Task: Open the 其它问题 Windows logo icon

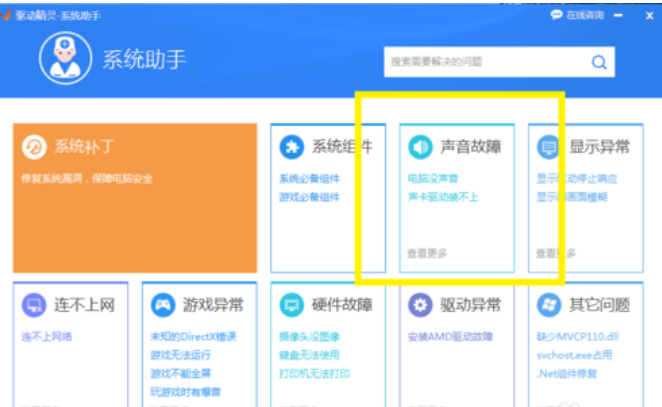Action: tap(548, 304)
